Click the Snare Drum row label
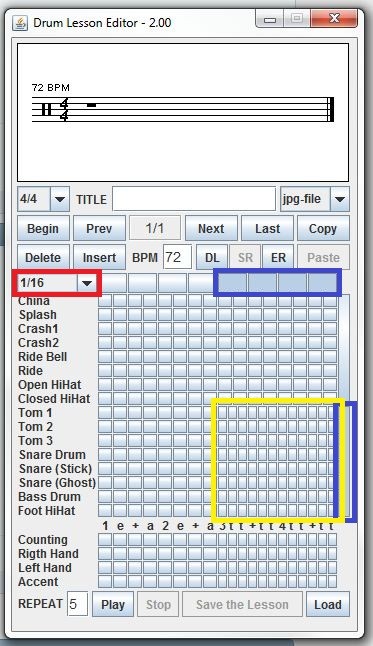The height and width of the screenshot is (646, 373). click(x=52, y=455)
